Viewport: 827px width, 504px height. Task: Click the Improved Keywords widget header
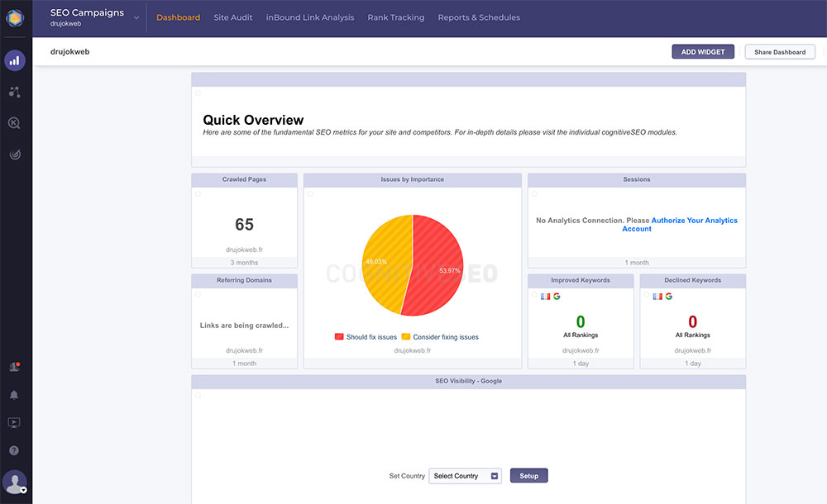[581, 280]
